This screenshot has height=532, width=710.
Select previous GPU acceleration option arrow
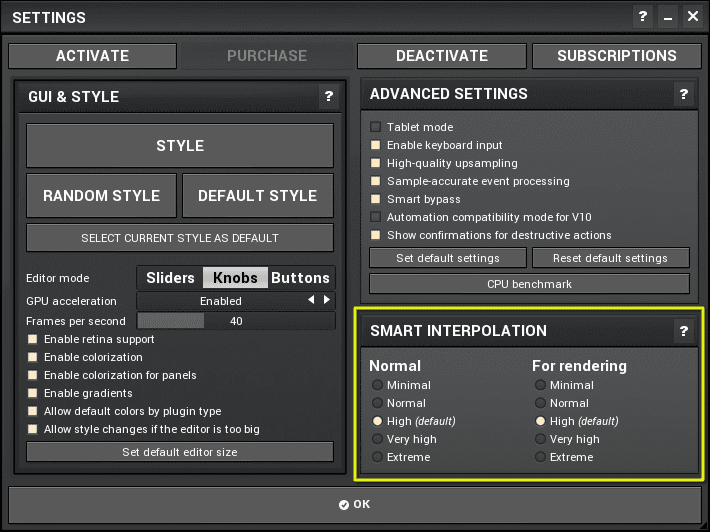(311, 300)
